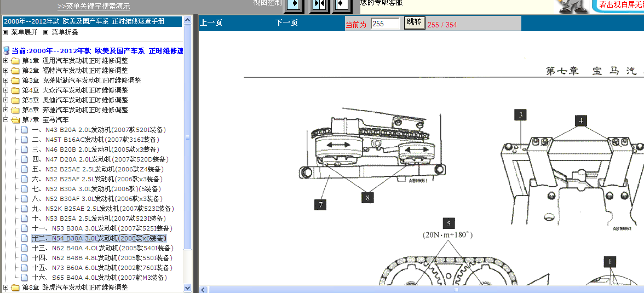Click the tree panel scroll-down arrow
Image resolution: width=644 pixels, height=293 pixels.
pyautogui.click(x=188, y=288)
